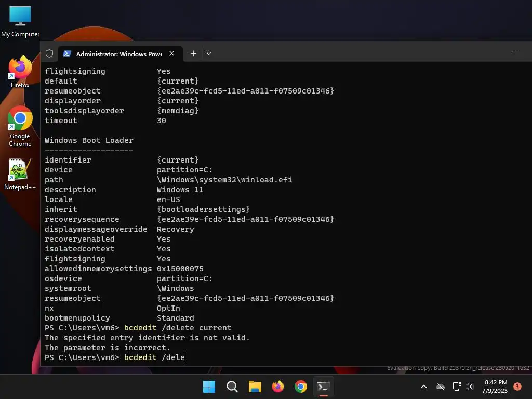Click the 'osdevice' row label
This screenshot has width=532, height=399.
tap(63, 278)
